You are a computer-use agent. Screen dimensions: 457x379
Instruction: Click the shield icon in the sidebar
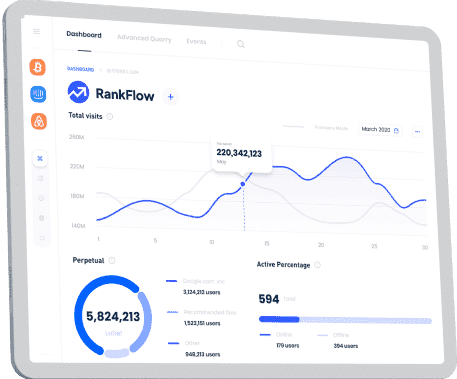click(x=41, y=218)
